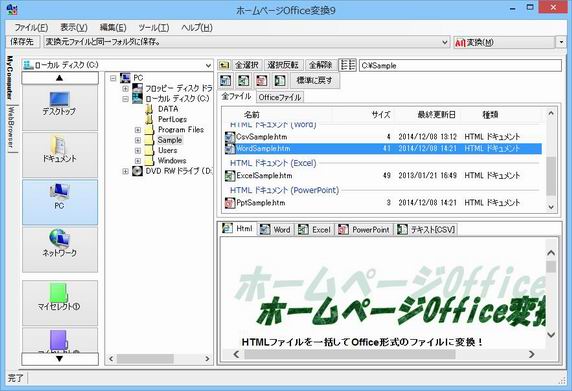The width and height of the screenshot is (572, 391).
Task: Collapse the ローカル ディスク (C:) tree node
Action: pos(125,99)
